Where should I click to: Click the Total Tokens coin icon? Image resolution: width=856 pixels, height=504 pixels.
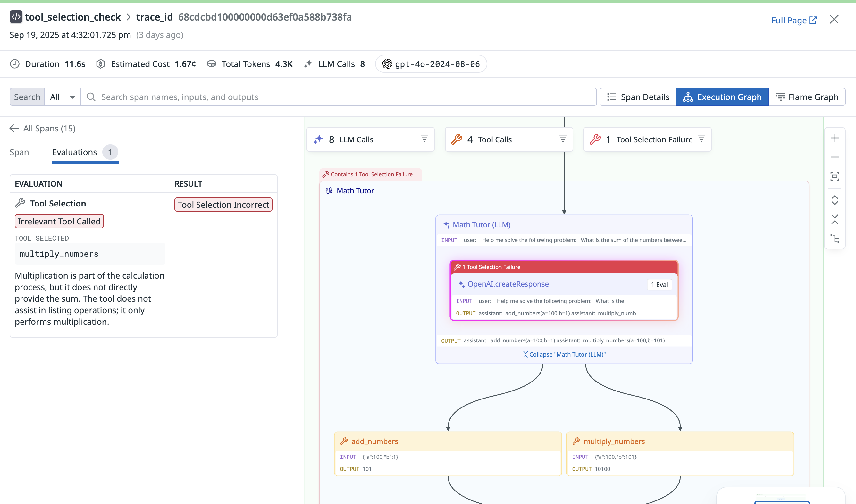click(x=211, y=64)
